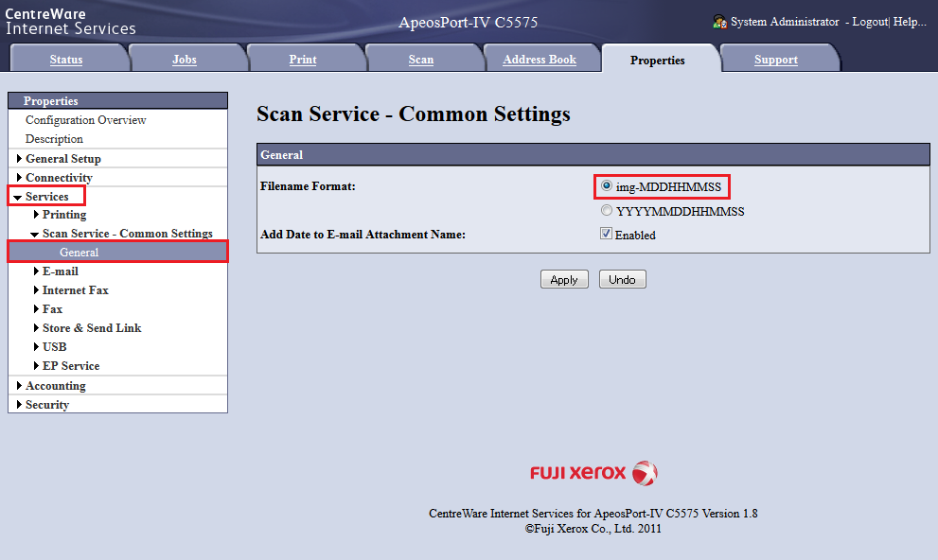Collapse the Services section in the sidebar
Image resolution: width=938 pixels, height=560 pixels.
[46, 196]
